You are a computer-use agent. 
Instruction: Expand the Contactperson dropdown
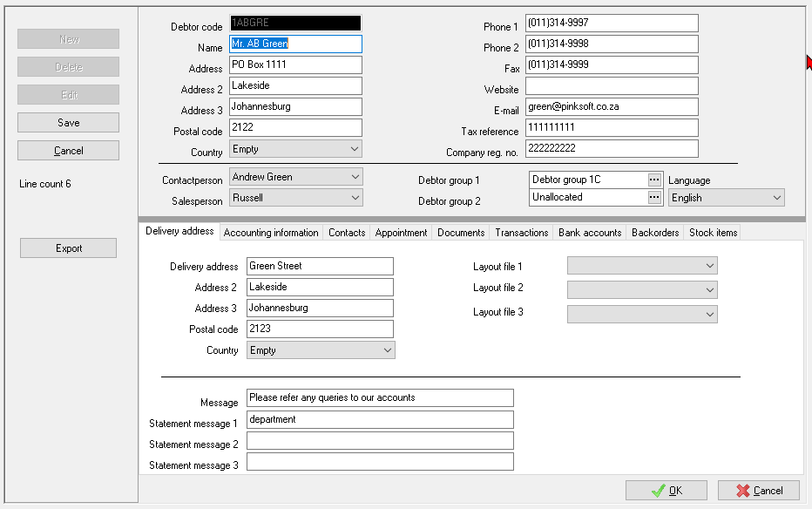click(x=295, y=177)
